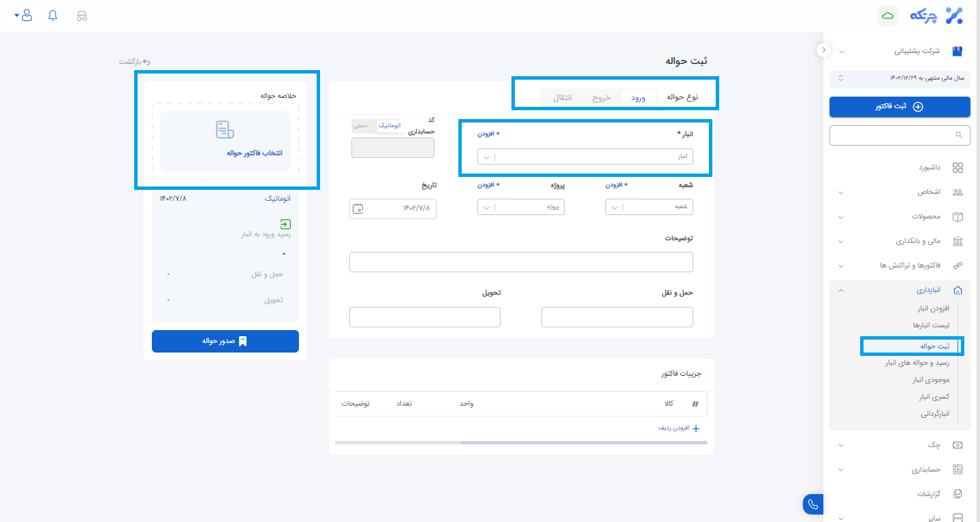Click the phone support icon
The width and height of the screenshot is (980, 522).
[812, 504]
